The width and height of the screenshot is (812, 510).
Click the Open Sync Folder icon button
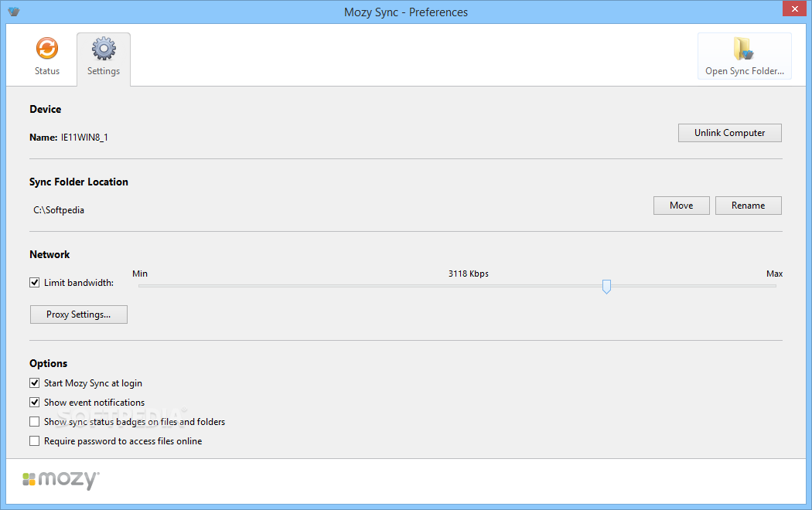[744, 56]
